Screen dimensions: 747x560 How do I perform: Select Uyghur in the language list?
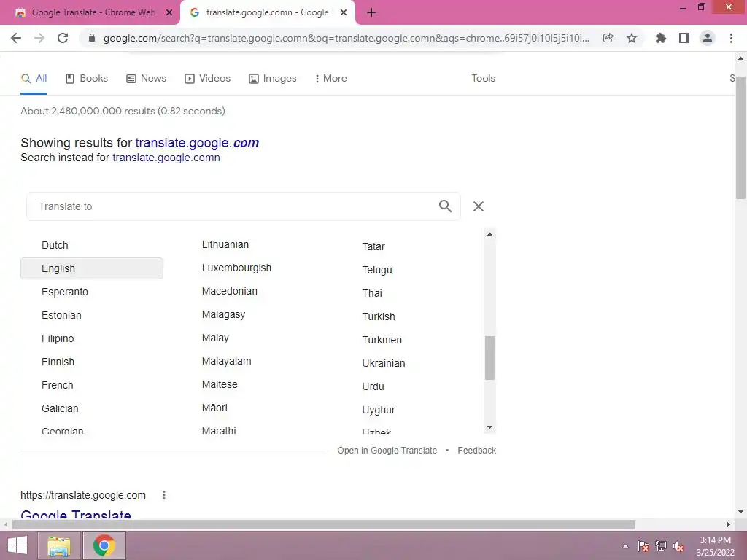[379, 410]
